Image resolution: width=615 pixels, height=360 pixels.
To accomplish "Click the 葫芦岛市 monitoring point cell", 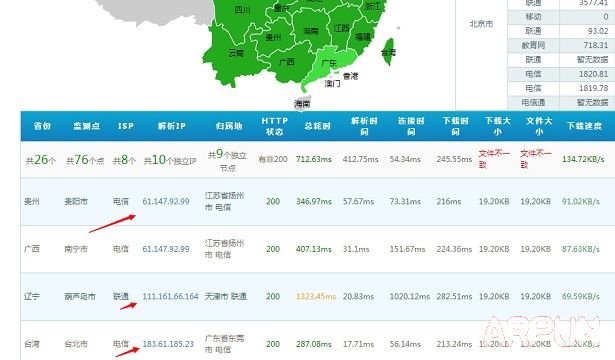I will [80, 296].
